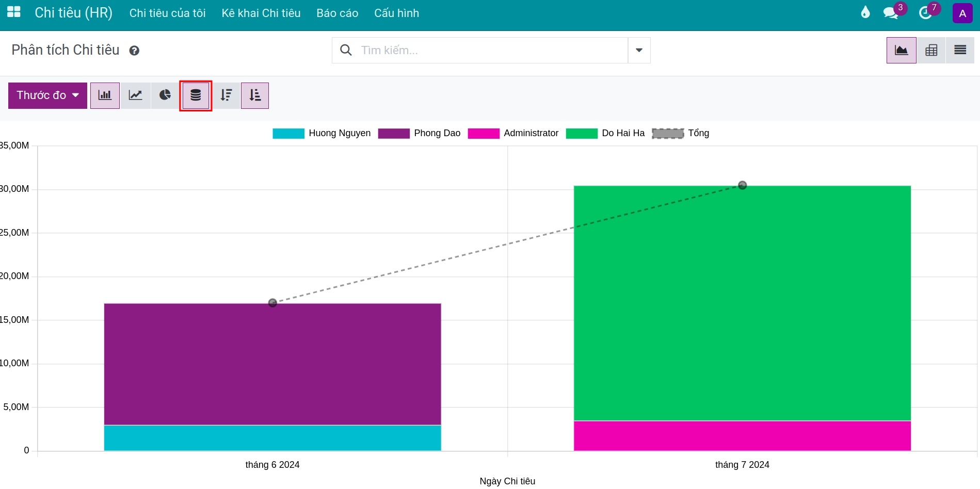Open user avatar A menu
The height and width of the screenshot is (489, 980).
click(x=962, y=13)
